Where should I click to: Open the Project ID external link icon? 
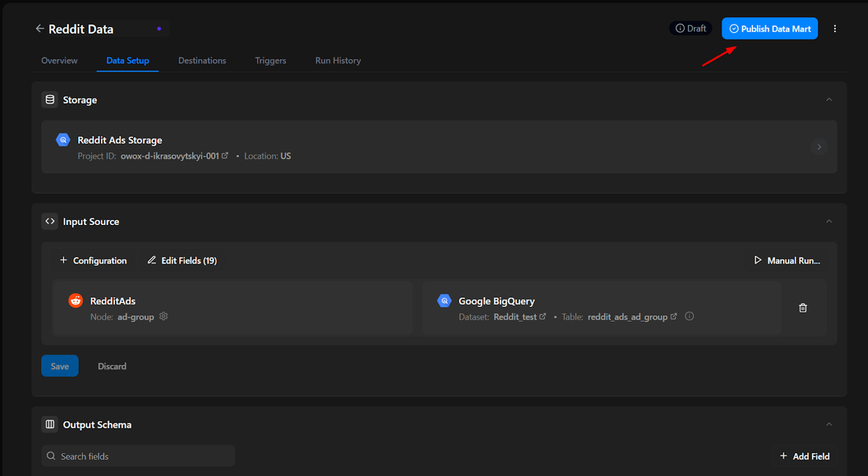click(225, 156)
